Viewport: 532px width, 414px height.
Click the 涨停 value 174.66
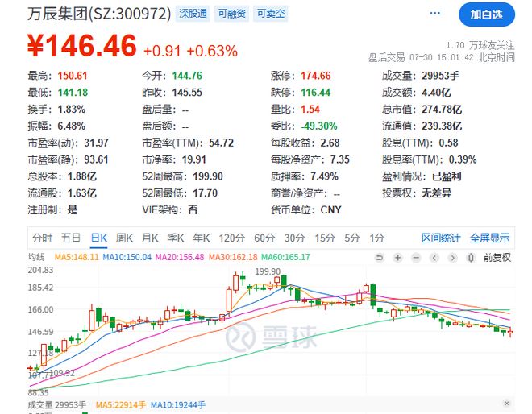pos(315,76)
